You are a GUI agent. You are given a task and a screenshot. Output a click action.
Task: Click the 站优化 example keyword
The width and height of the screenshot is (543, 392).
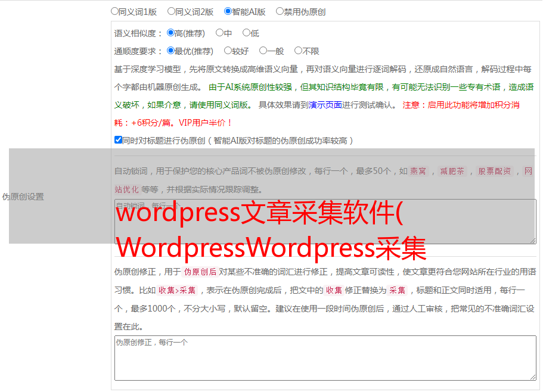tap(126, 189)
